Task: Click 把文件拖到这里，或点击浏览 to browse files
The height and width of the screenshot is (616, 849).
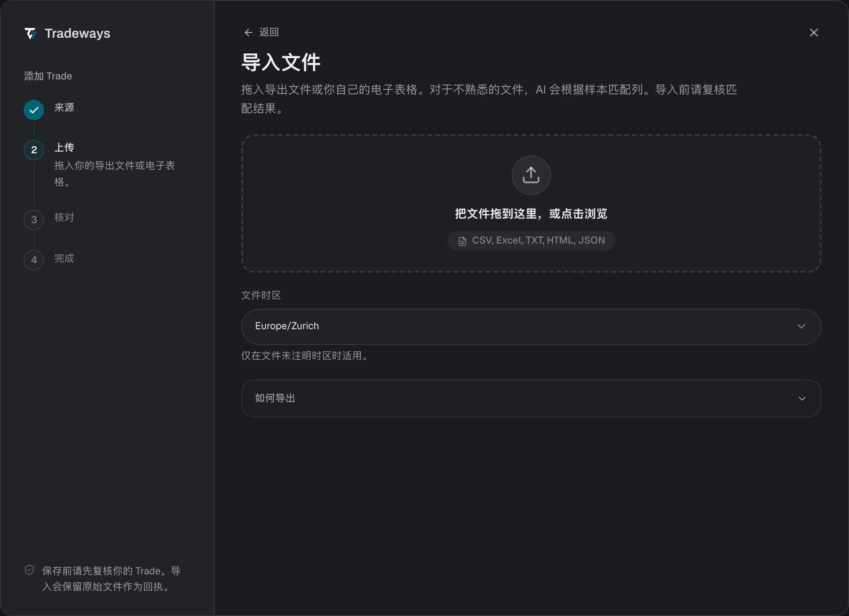Action: point(531,214)
